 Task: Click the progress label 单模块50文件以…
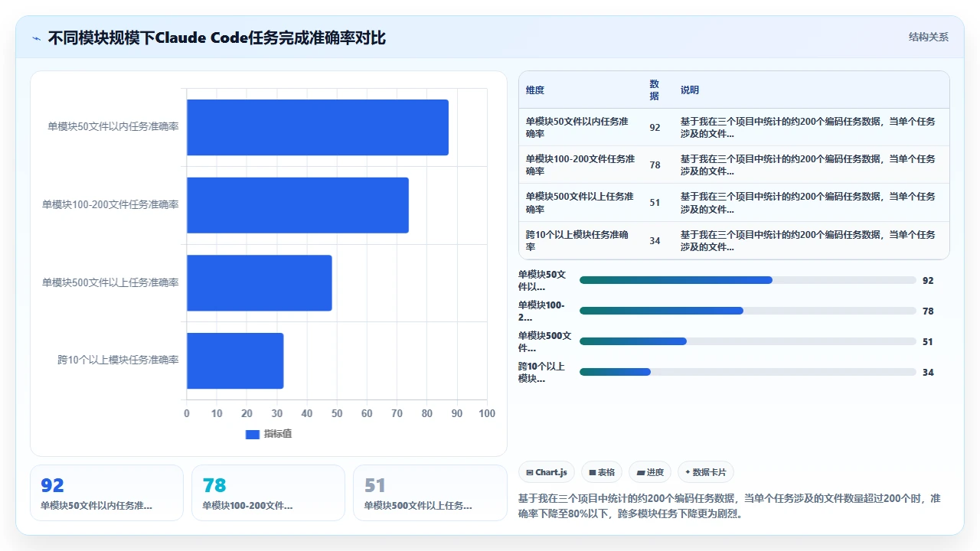[543, 281]
